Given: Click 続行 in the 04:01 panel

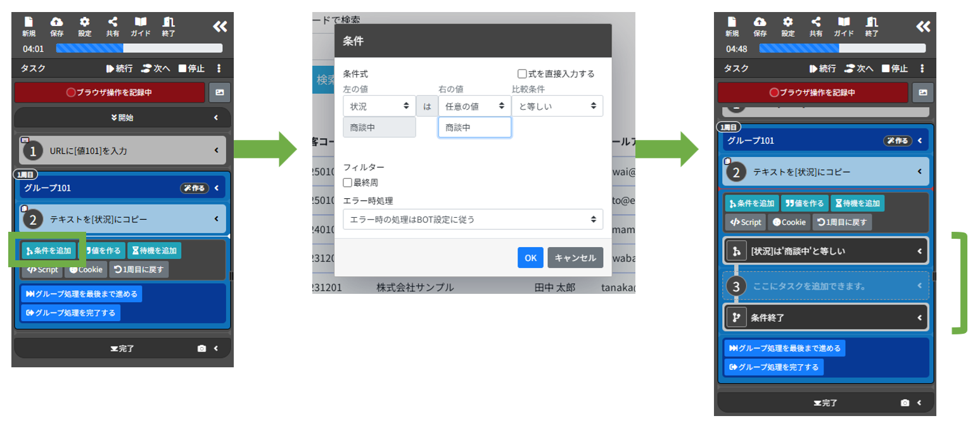Looking at the screenshot, I should pyautogui.click(x=119, y=68).
